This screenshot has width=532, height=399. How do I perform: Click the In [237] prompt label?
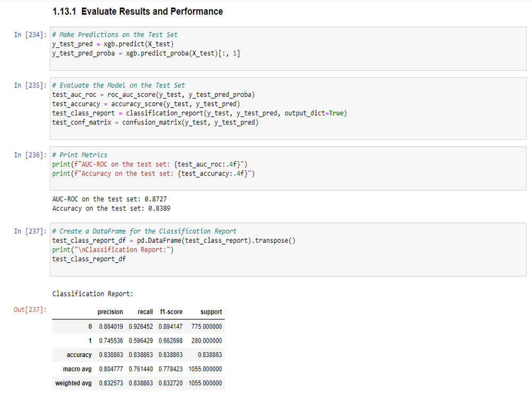[x=30, y=231]
